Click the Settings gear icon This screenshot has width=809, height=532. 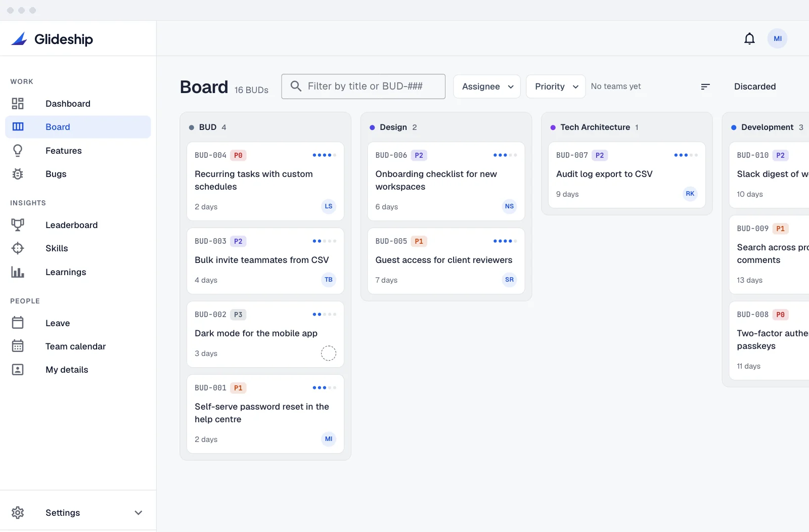18,513
